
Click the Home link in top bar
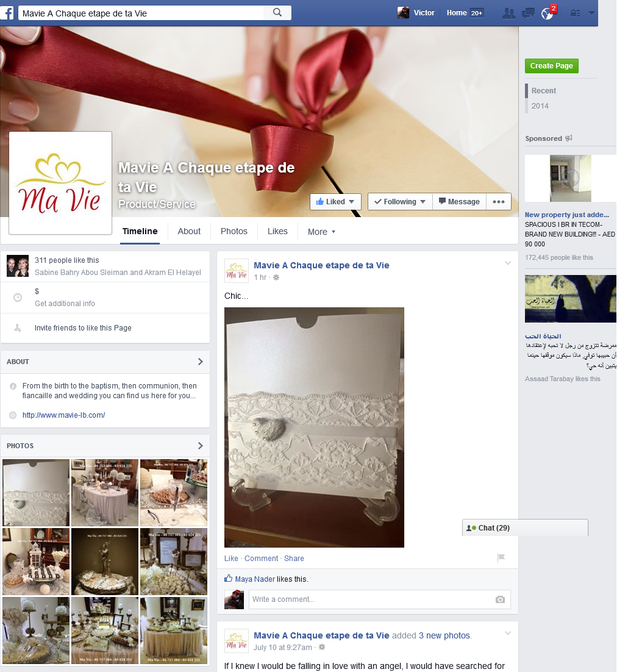pyautogui.click(x=457, y=13)
